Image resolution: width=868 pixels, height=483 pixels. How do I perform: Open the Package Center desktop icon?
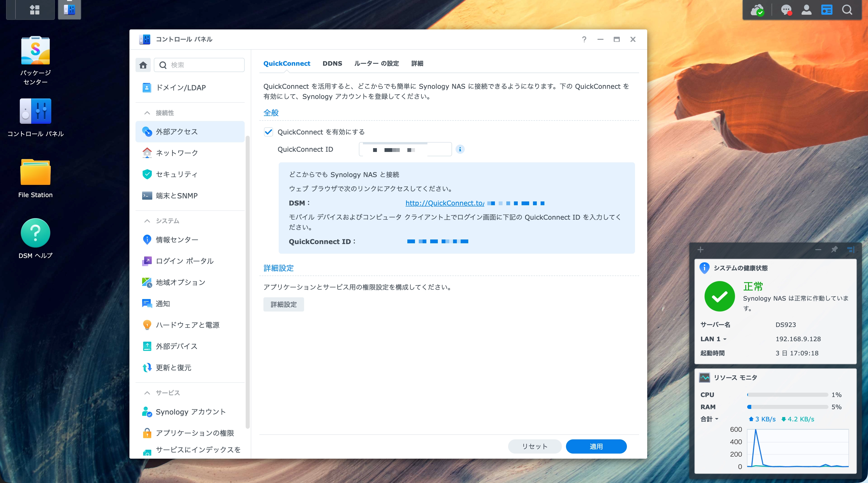tap(35, 51)
